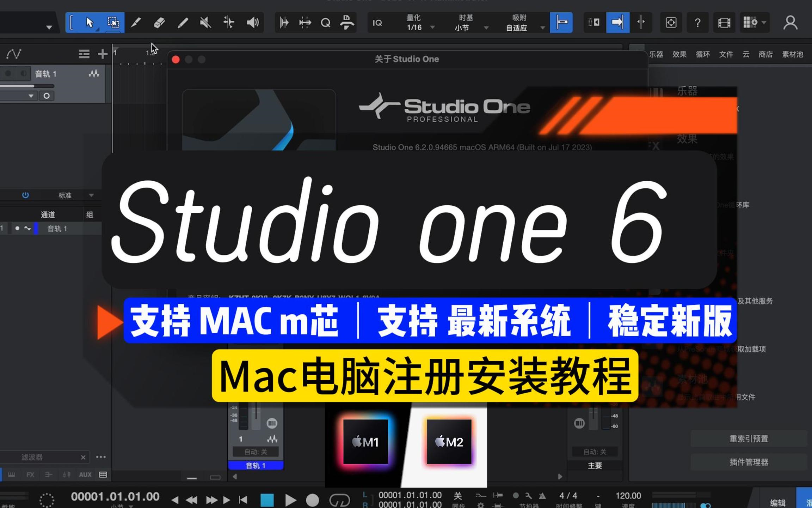Switch to the 素材池 browser tab
812x508 pixels.
(x=793, y=54)
